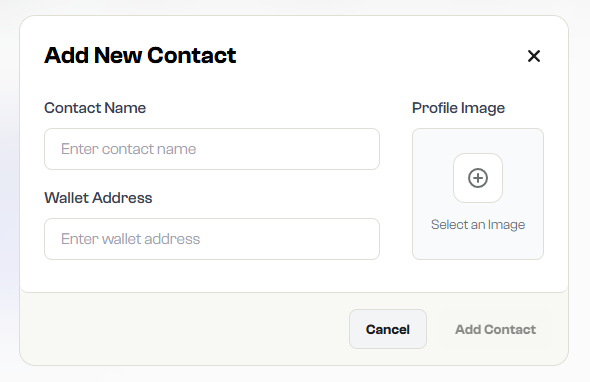Click the 'Enter wallet address' placeholder text

pos(131,239)
